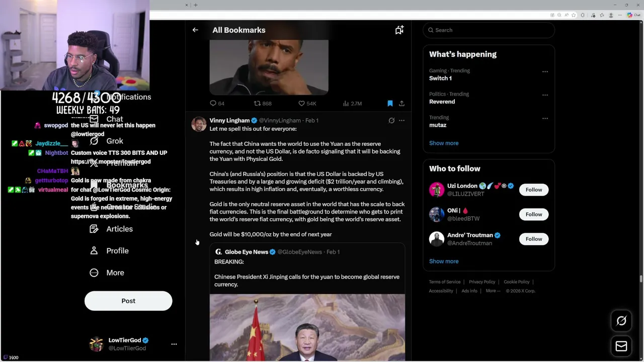Follow Andre' Troutman
The image size is (644, 362).
coord(534,239)
